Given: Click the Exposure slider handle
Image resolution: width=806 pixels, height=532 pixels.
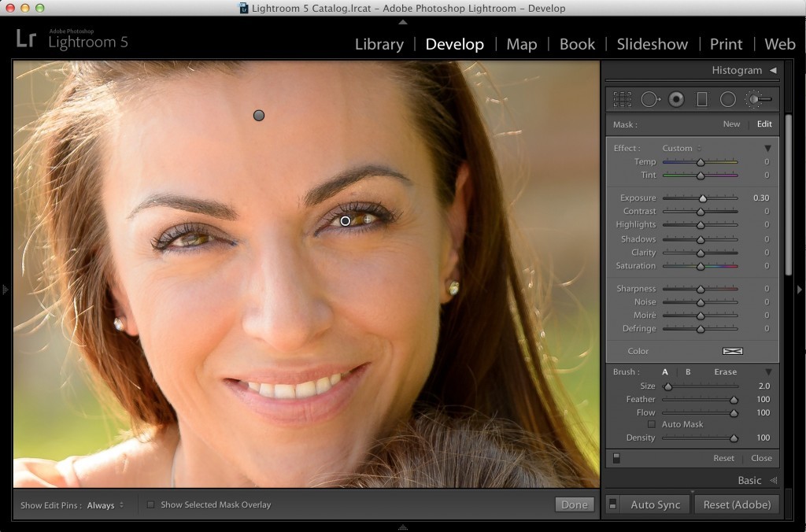Looking at the screenshot, I should click(x=703, y=198).
